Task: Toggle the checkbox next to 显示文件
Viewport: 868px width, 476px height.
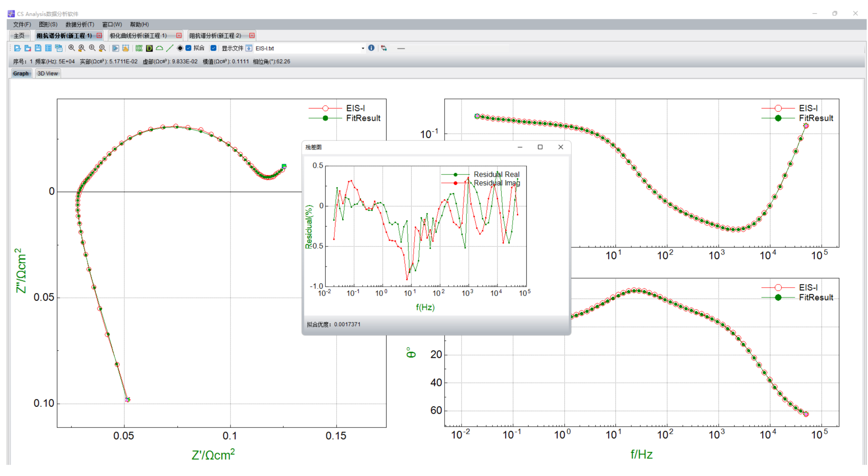Action: click(x=213, y=48)
